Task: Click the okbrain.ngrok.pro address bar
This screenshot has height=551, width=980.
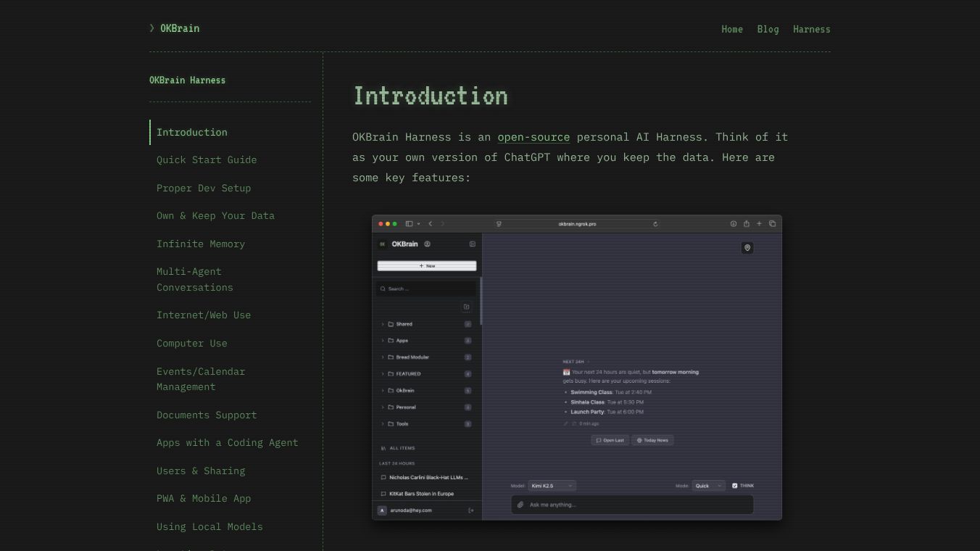Action: 577,224
